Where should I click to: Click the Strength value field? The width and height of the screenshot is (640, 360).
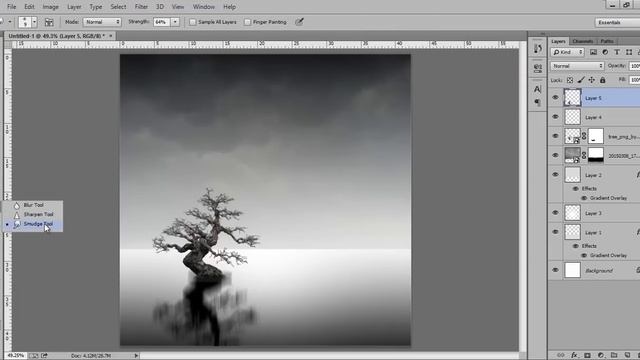pyautogui.click(x=162, y=22)
